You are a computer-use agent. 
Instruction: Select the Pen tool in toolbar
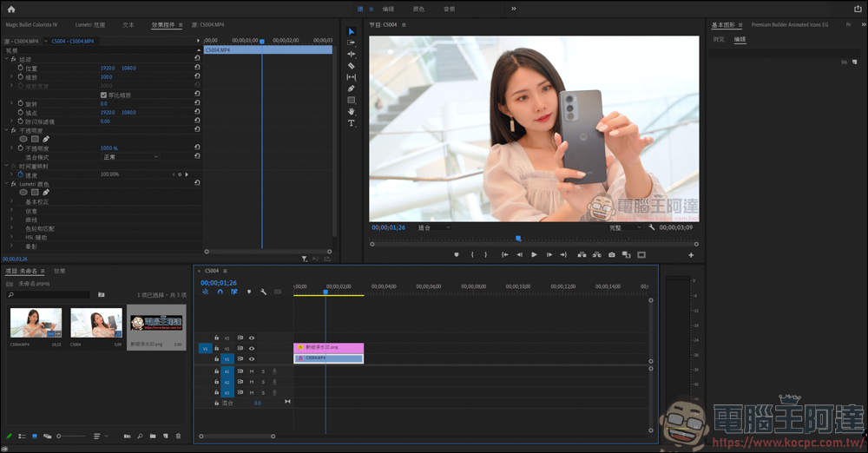pyautogui.click(x=351, y=89)
